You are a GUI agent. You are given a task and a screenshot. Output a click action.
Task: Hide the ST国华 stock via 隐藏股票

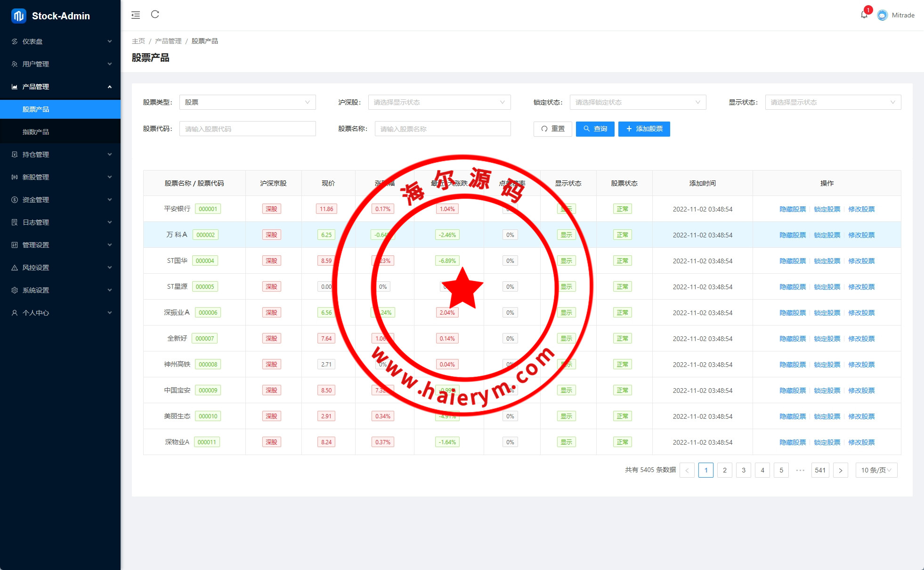point(793,261)
